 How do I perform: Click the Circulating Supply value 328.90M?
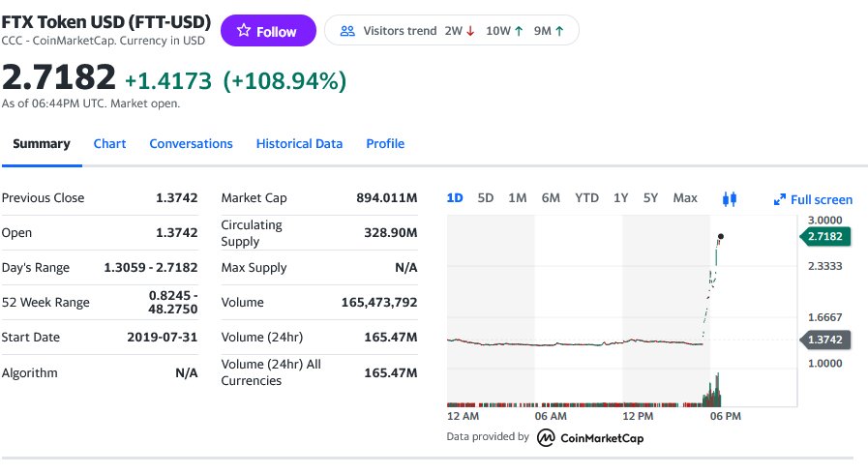(x=391, y=233)
